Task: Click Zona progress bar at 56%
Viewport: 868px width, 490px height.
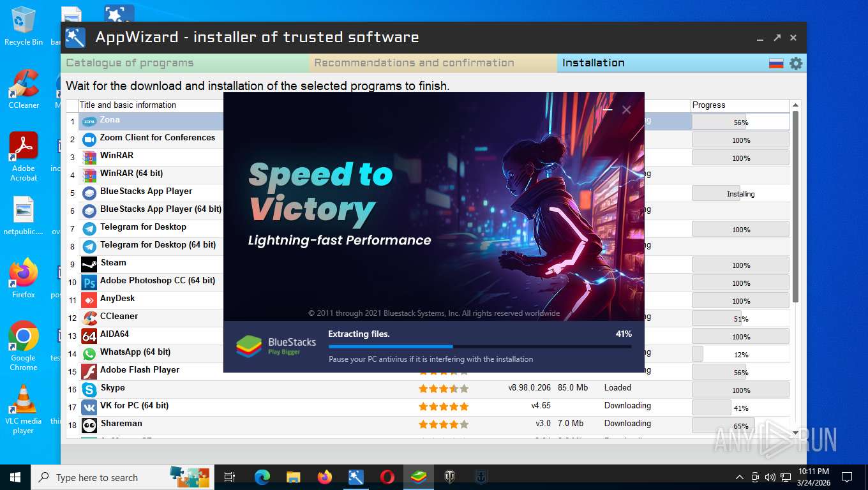Action: [740, 122]
